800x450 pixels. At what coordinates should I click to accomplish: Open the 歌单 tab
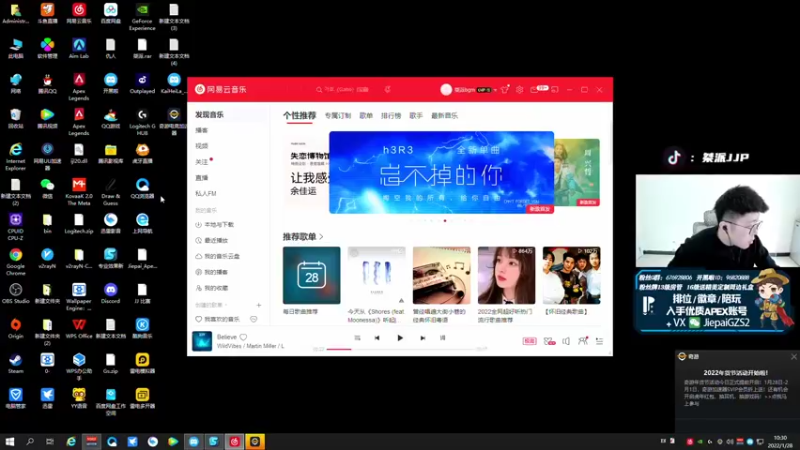[x=366, y=116]
